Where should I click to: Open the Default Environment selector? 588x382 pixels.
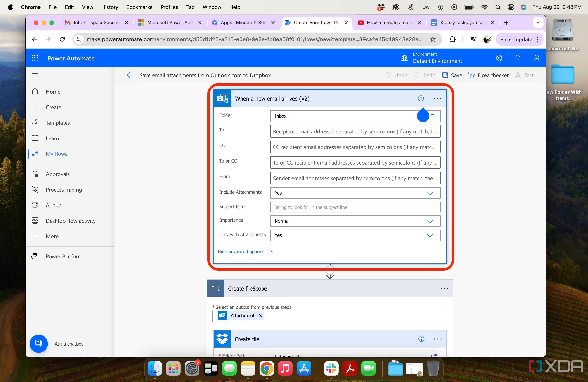tap(437, 58)
